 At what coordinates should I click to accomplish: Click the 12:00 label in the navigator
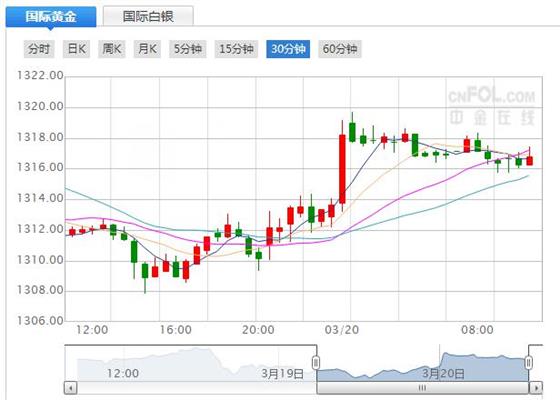[123, 374]
